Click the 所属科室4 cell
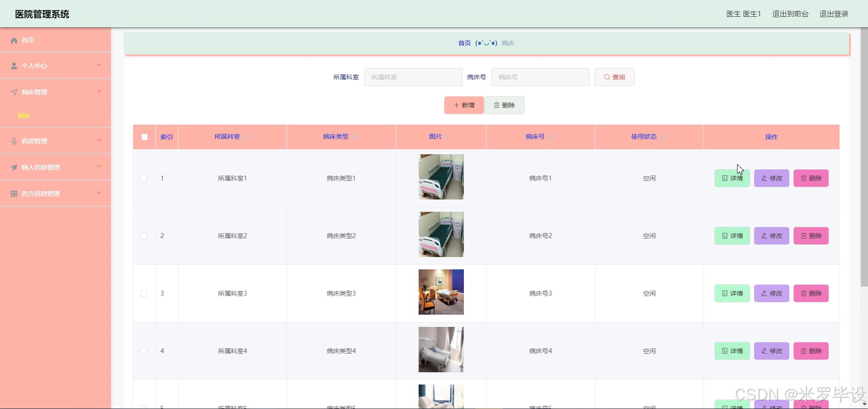Image resolution: width=868 pixels, height=409 pixels. point(232,351)
